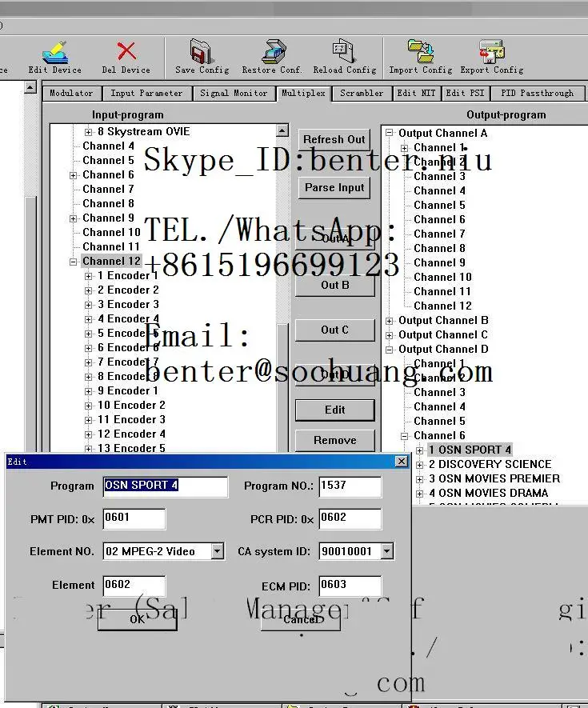Screen dimensions: 588x708
Task: Expand Output Channel B node
Action: [390, 321]
